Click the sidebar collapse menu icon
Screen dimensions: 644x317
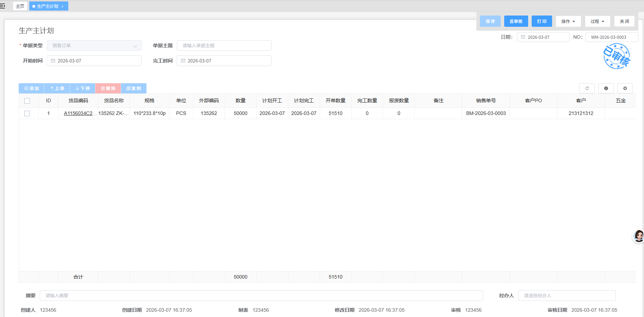[x=2, y=6]
